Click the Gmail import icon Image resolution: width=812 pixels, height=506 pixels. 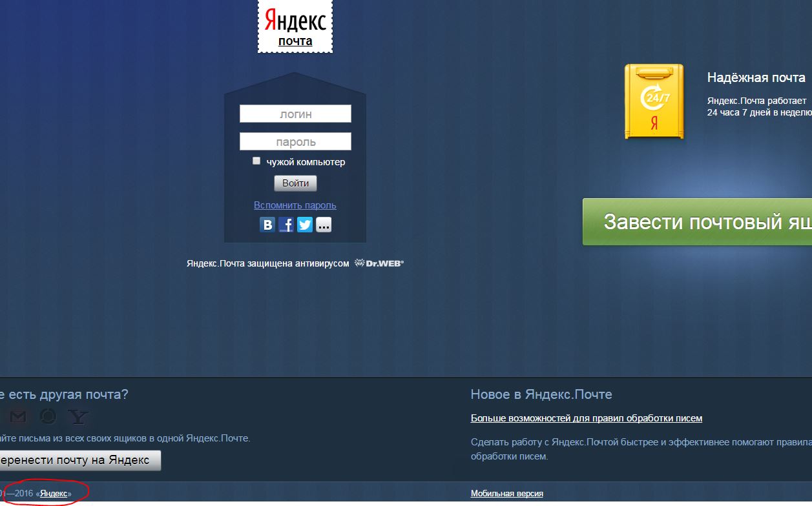[x=18, y=416]
